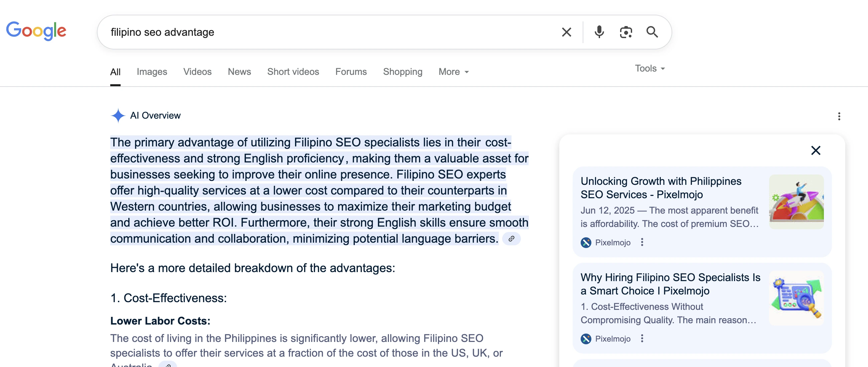Viewport: 868px width, 367px height.
Task: Start voice search with the microphone icon
Action: pyautogui.click(x=599, y=32)
